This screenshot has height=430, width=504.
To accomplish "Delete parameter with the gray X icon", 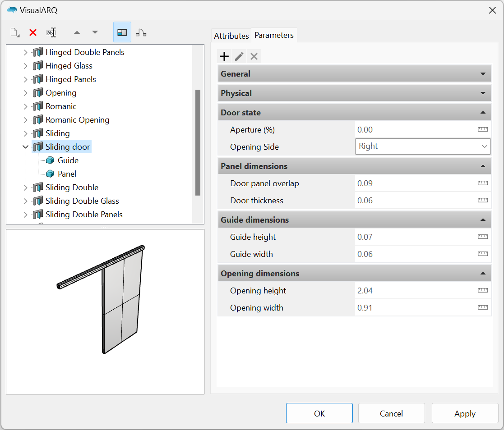I will coord(254,56).
